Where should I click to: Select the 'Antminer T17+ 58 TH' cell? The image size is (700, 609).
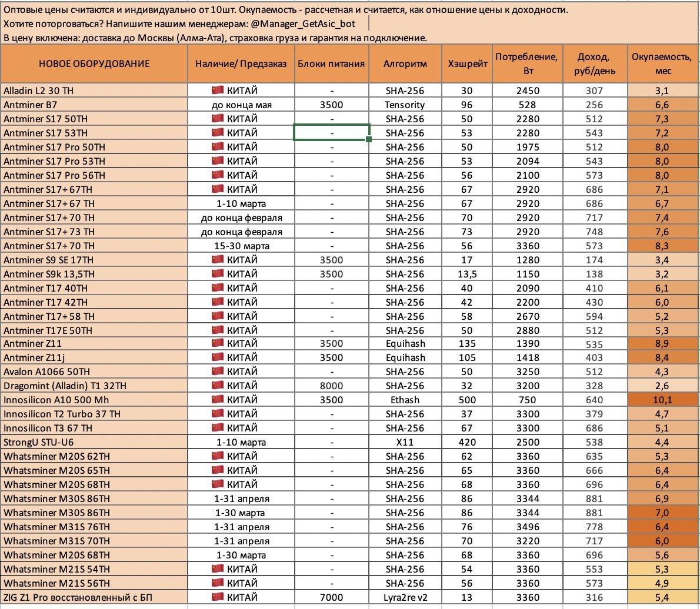coord(94,316)
